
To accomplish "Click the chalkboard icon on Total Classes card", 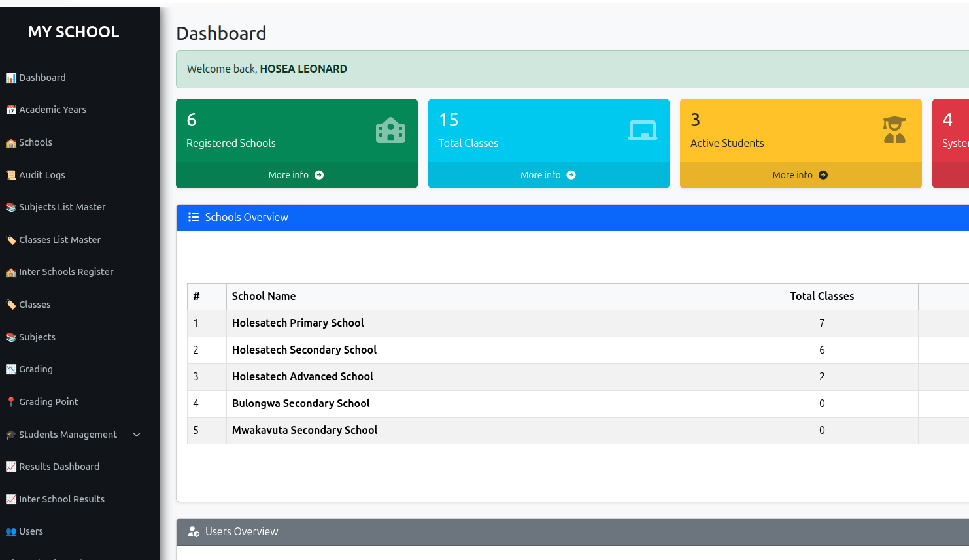I will click(x=642, y=130).
